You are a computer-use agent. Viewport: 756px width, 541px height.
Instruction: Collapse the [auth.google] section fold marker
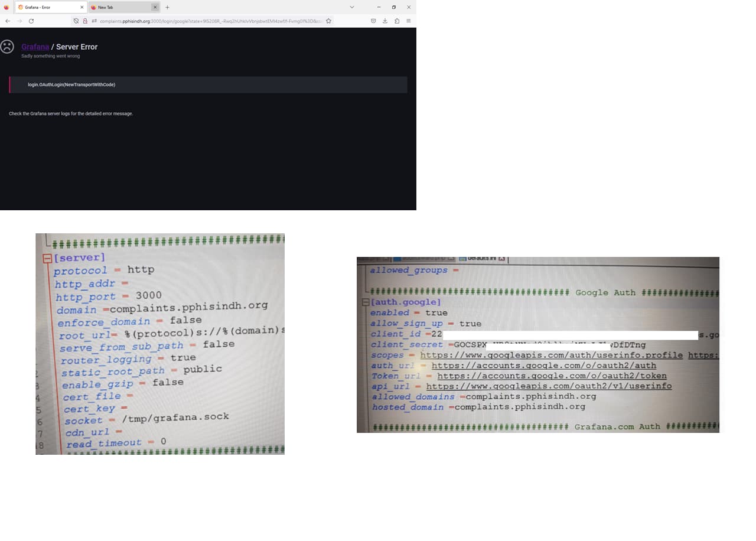(365, 302)
